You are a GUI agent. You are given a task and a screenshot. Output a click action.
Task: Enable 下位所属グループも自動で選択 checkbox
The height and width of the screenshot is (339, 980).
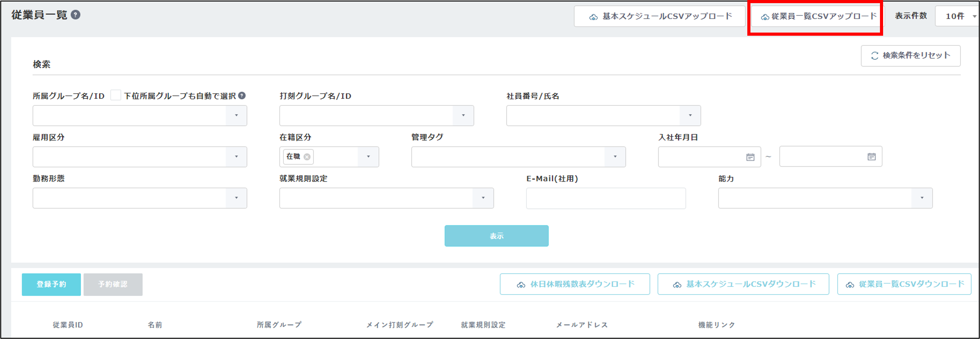pos(116,95)
